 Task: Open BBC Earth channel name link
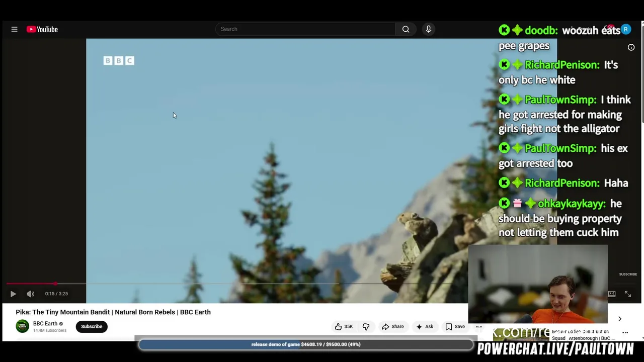click(45, 324)
